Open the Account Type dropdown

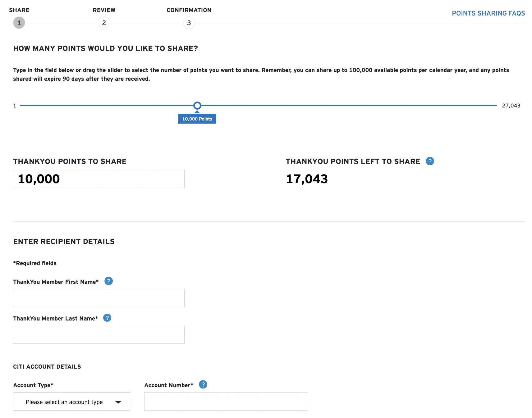[71, 402]
